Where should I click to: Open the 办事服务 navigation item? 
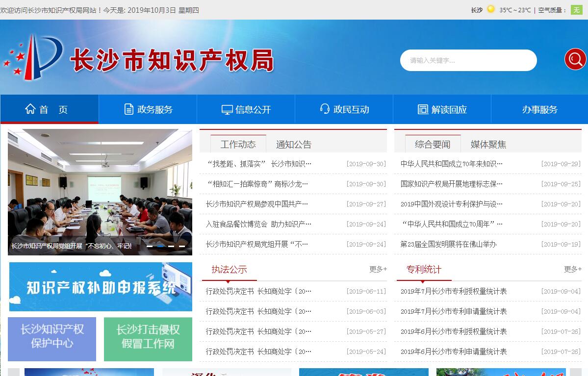[x=539, y=109]
